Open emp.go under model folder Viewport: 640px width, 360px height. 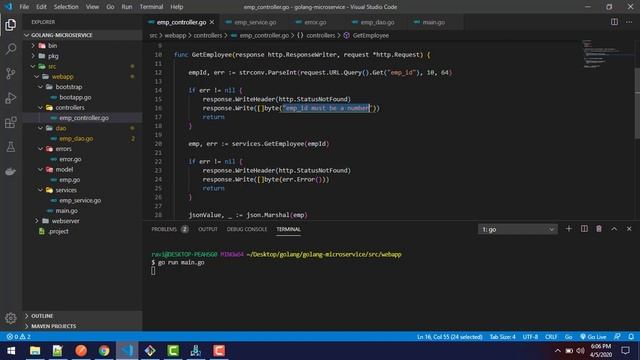pos(69,180)
